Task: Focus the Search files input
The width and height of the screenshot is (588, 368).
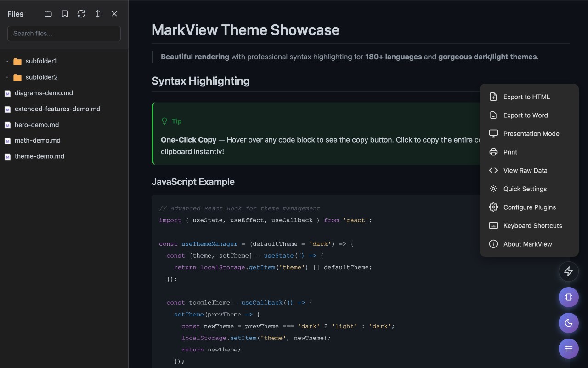Action: (64, 34)
